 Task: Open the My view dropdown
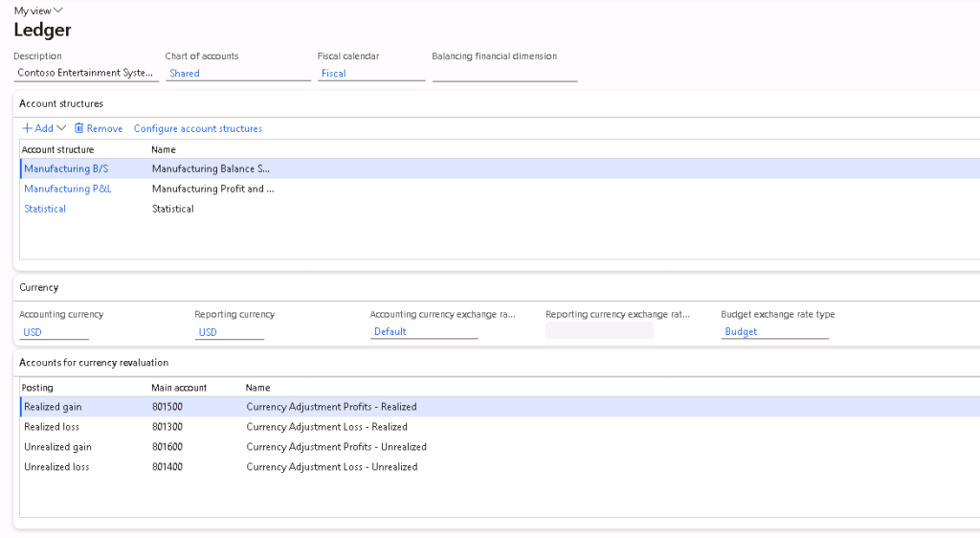click(38, 11)
